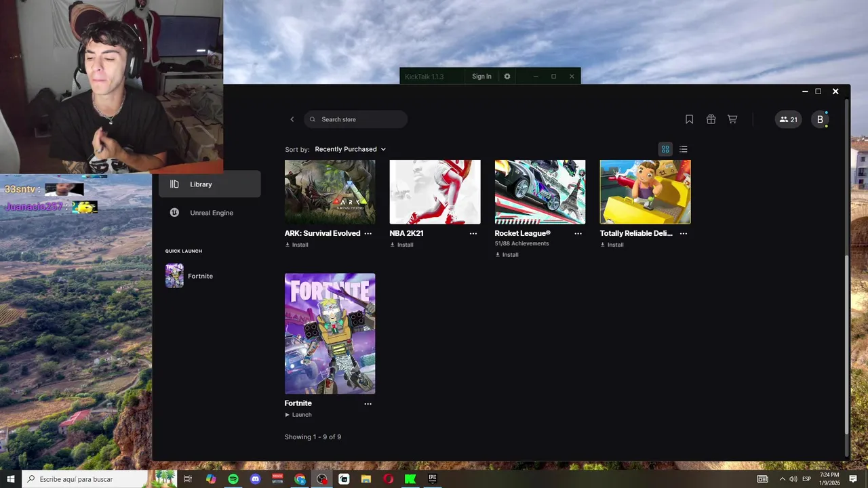The width and height of the screenshot is (868, 488).
Task: Open Copilot from the taskbar
Action: coord(211,479)
